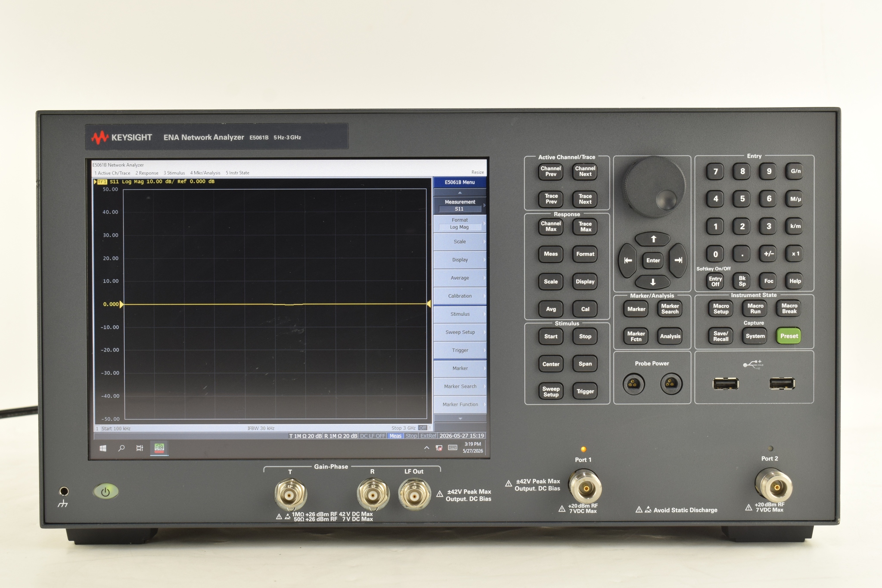The width and height of the screenshot is (882, 588).
Task: Open the 5 Instr State menu
Action: [237, 173]
